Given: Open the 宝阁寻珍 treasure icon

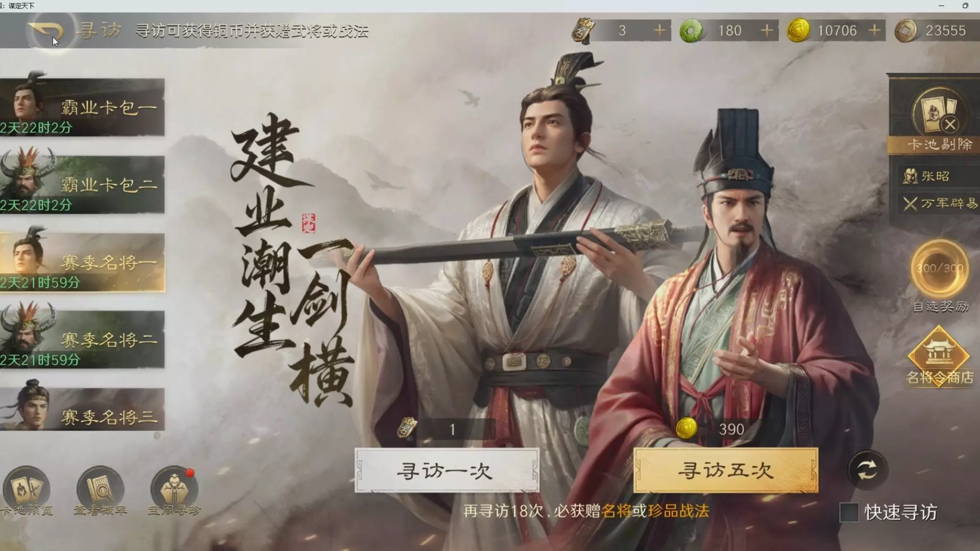Looking at the screenshot, I should tap(174, 489).
